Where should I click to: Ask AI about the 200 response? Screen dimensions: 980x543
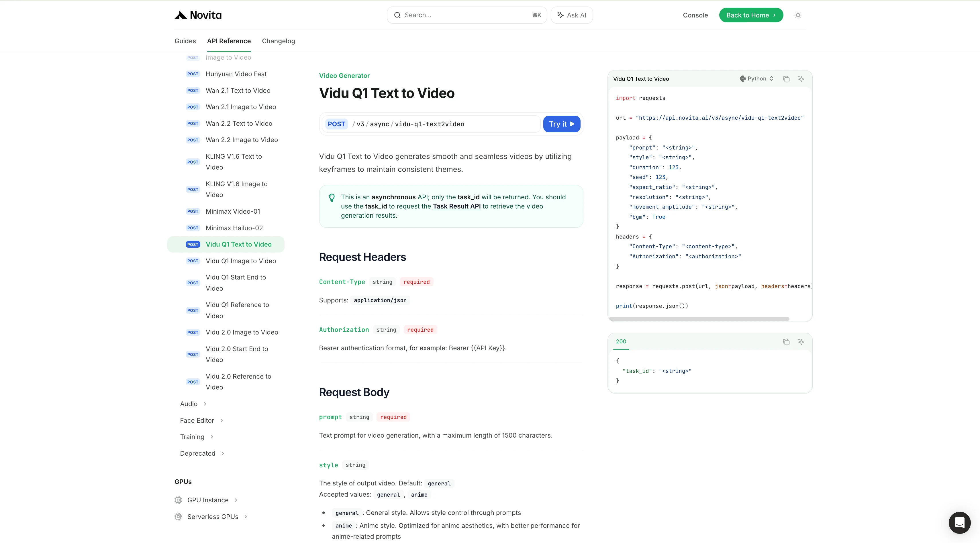(801, 342)
